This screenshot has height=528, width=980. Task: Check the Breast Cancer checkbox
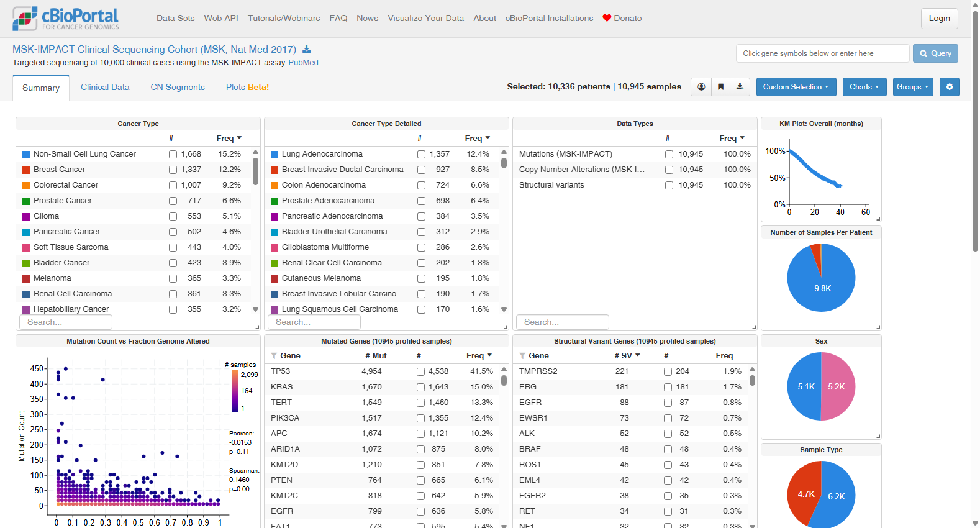click(173, 170)
